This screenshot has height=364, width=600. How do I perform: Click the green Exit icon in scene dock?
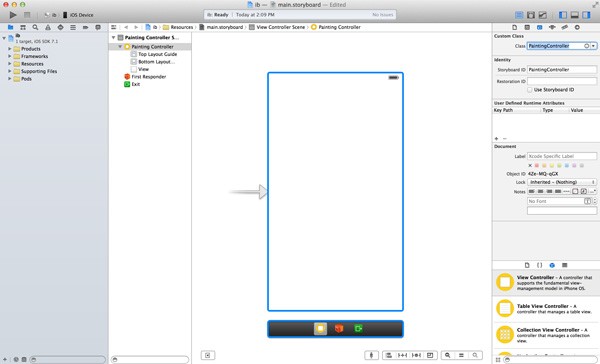click(358, 328)
